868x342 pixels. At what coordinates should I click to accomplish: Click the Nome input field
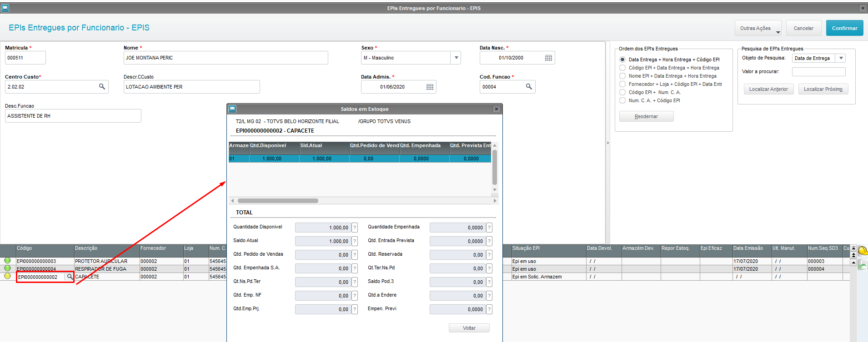click(226, 58)
